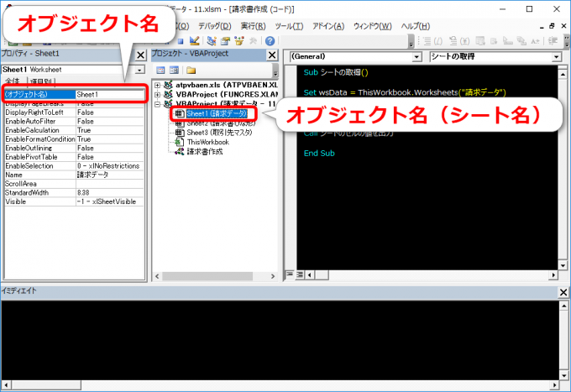Expand atpvbaen.xls project node

tap(157, 85)
